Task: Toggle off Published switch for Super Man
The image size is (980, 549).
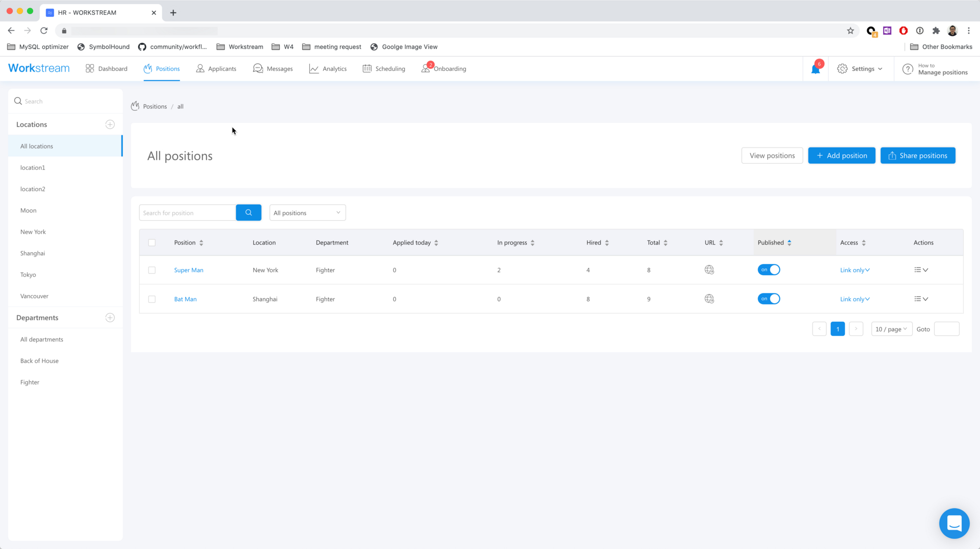Action: pyautogui.click(x=769, y=270)
